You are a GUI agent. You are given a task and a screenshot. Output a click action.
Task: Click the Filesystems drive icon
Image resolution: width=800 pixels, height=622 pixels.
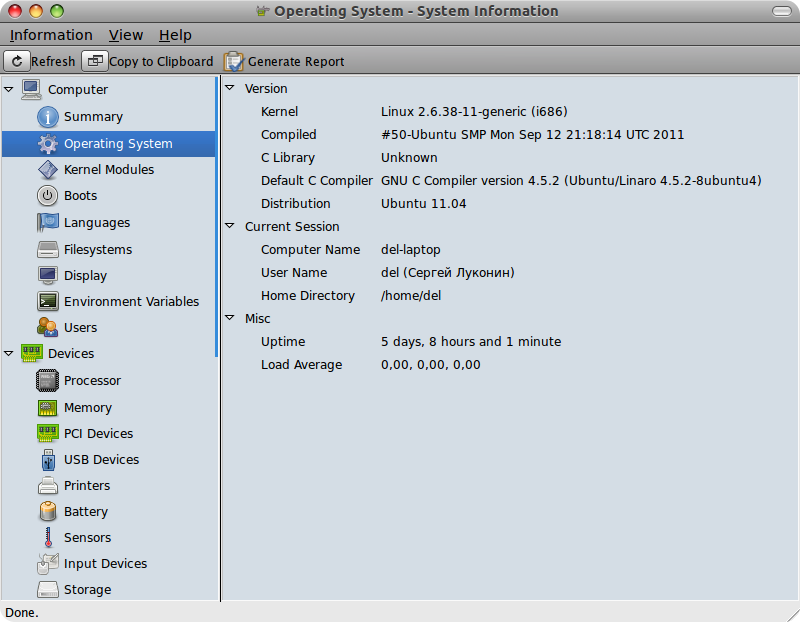47,250
